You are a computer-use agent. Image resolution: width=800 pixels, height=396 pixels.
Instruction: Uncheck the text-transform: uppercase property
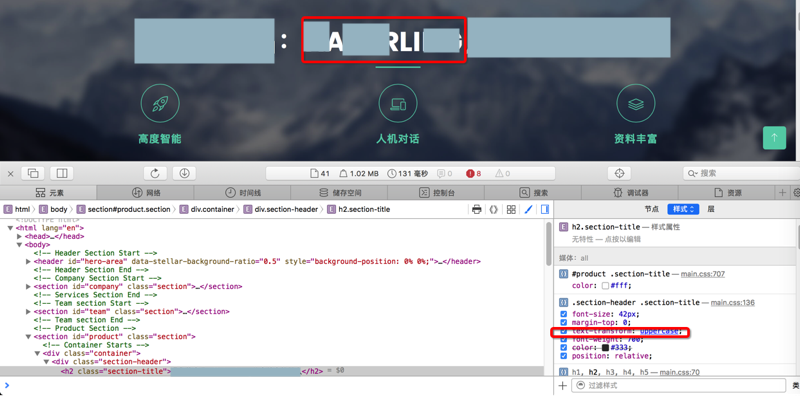tap(564, 331)
